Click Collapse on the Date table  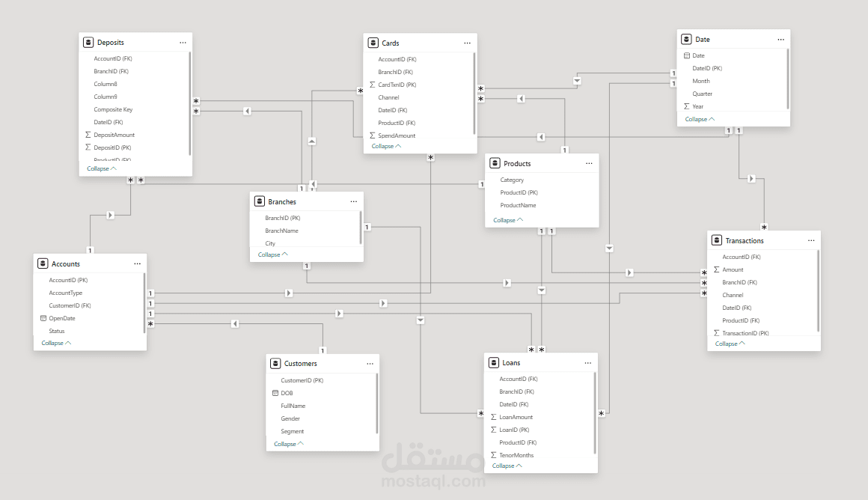point(698,118)
